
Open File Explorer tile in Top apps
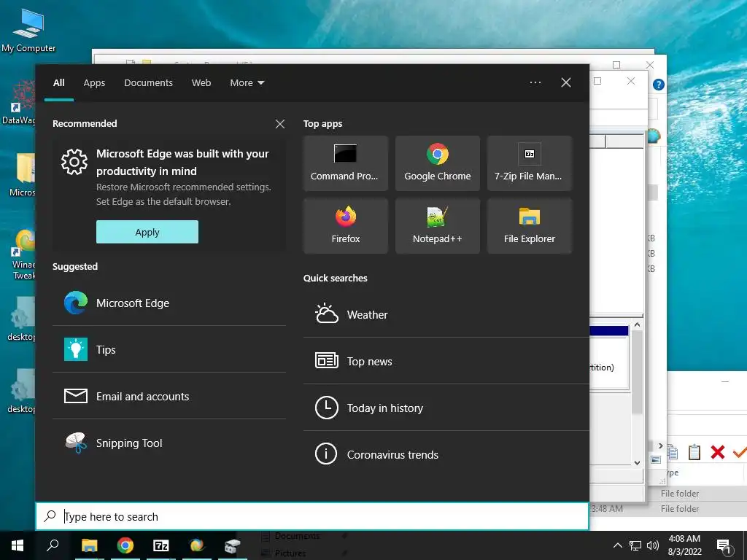click(x=530, y=226)
